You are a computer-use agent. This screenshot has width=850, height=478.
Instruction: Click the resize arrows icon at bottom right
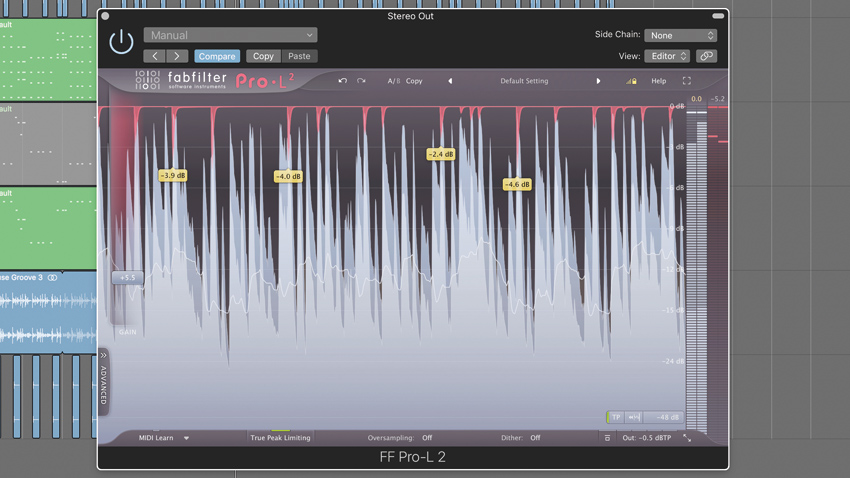point(687,438)
